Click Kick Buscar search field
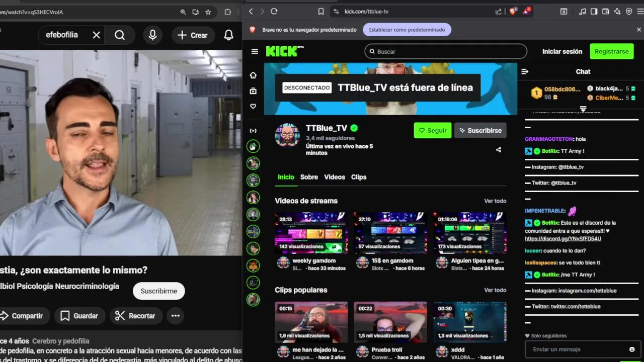The width and height of the screenshot is (644, 362). click(446, 51)
